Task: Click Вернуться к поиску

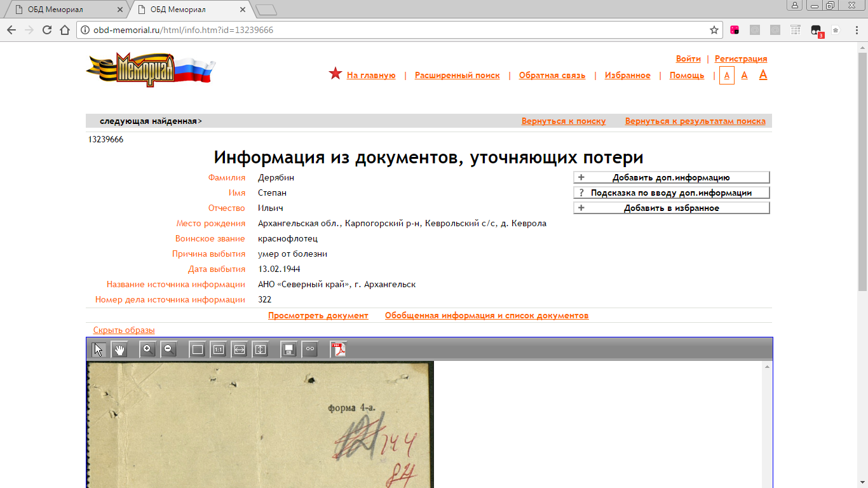Action: 564,121
